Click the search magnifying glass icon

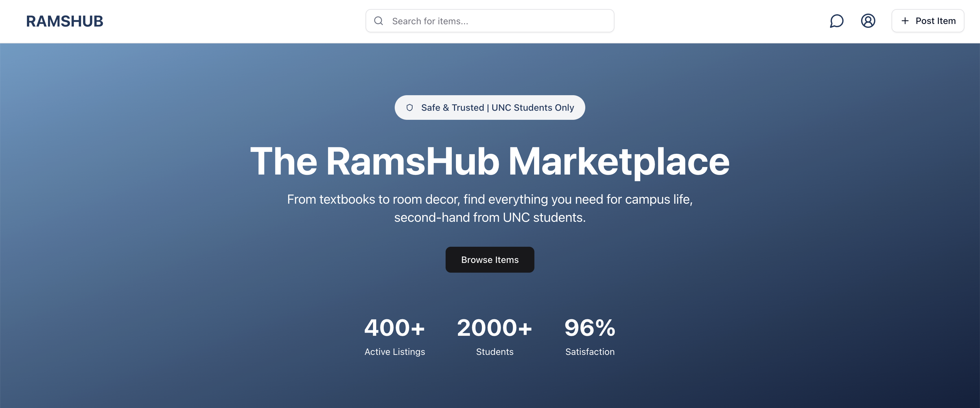pyautogui.click(x=378, y=21)
